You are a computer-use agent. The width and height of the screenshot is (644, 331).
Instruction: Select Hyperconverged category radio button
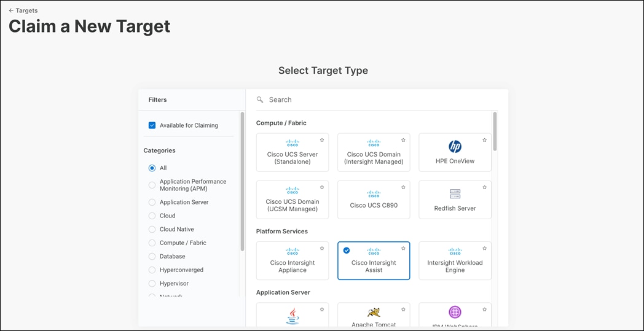(x=152, y=270)
